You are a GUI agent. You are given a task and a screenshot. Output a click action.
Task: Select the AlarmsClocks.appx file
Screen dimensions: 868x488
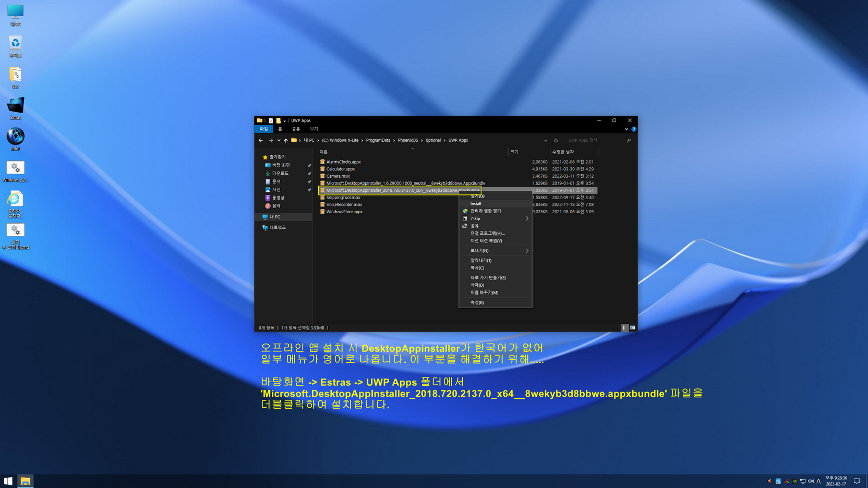tap(343, 162)
